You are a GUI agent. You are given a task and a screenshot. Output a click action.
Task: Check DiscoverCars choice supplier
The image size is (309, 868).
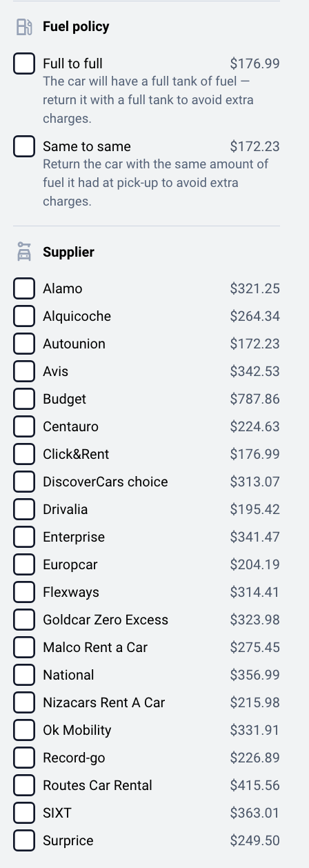(24, 482)
